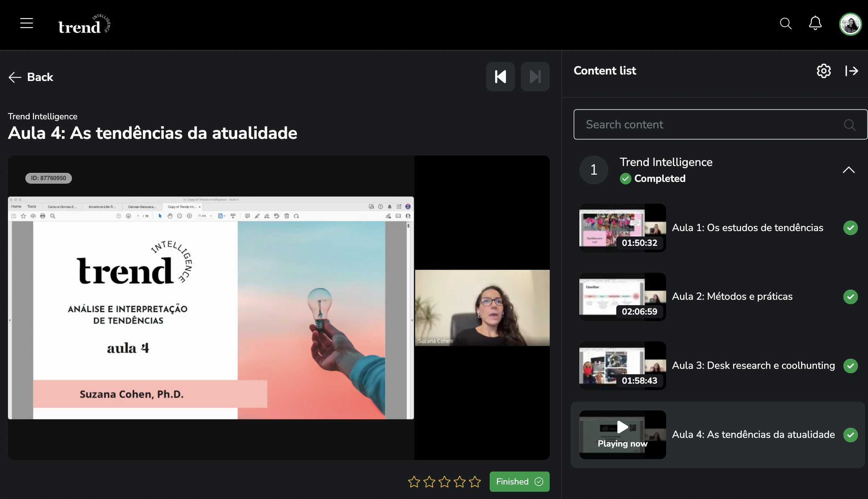Viewport: 868px width, 499px height.
Task: Click the Suzana Cohen webcam feed
Action: coord(482,308)
